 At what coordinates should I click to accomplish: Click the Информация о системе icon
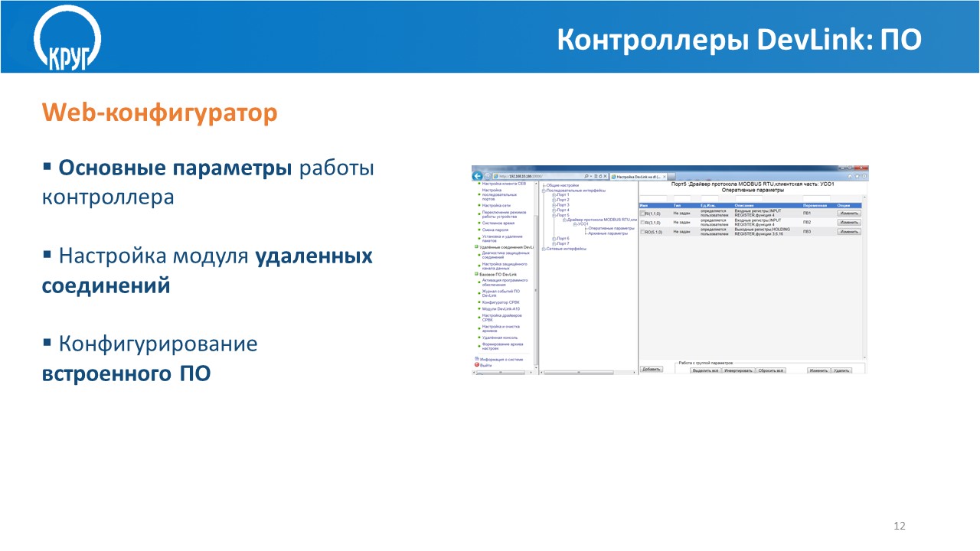coord(476,359)
